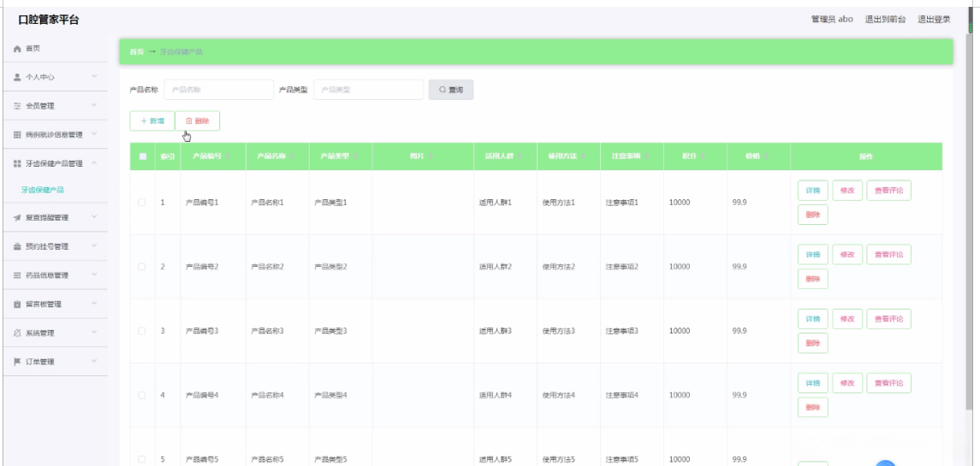Click 退出到前台 in the top bar

point(885,20)
